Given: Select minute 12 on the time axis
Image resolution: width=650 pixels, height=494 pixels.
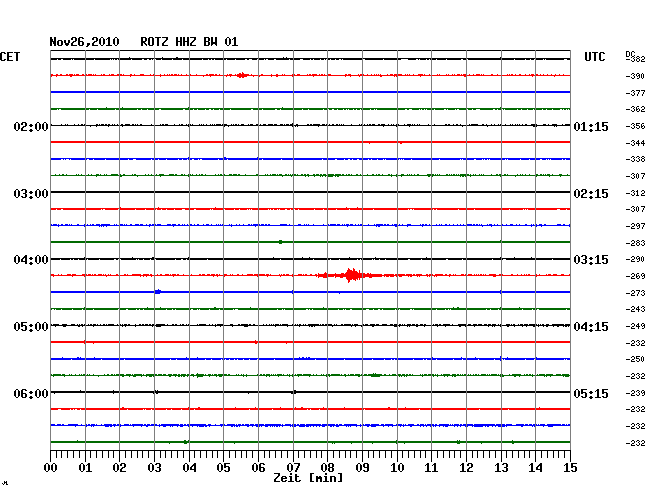Looking at the screenshot, I should pos(466,467).
